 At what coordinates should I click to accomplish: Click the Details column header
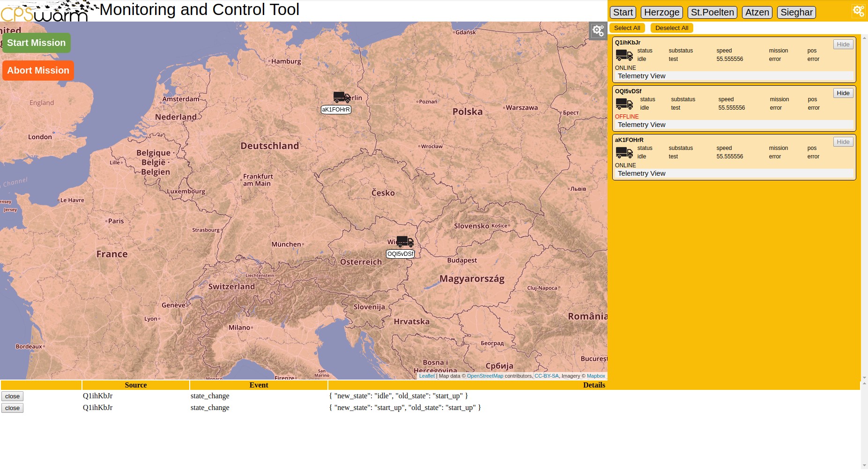click(x=594, y=385)
